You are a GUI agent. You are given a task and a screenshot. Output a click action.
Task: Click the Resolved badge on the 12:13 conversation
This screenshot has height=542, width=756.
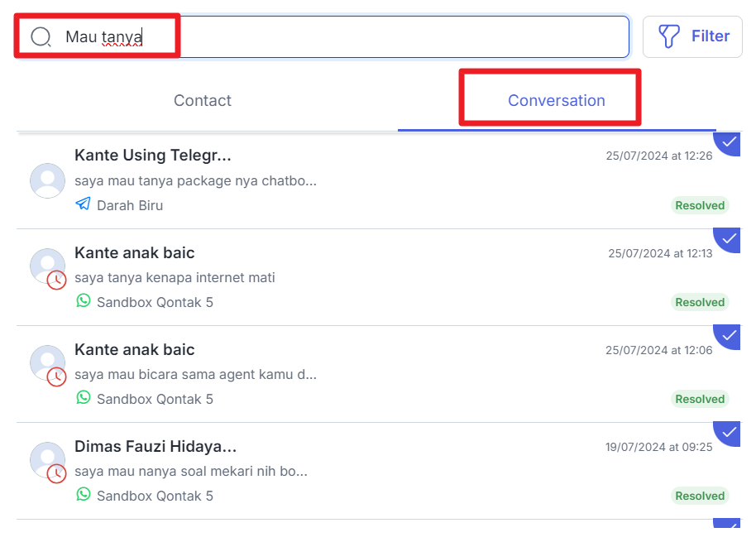click(x=700, y=302)
